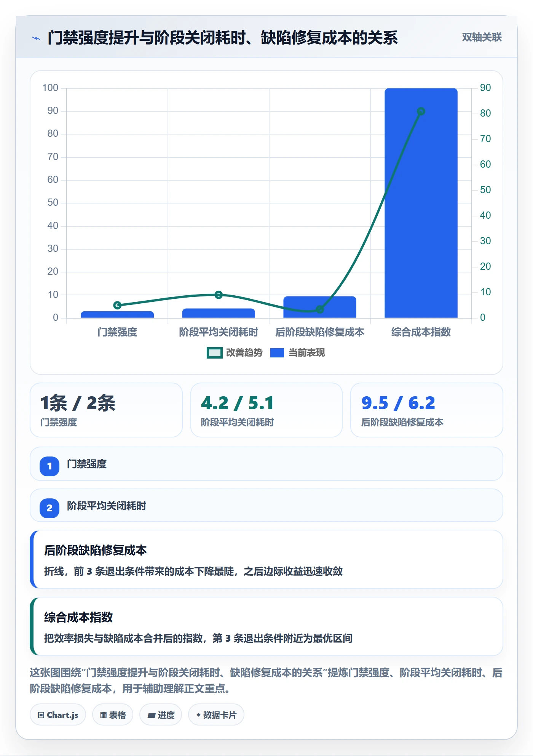The image size is (533, 756).
Task: Open the 1条 / 2条 stat card
Action: click(x=106, y=410)
